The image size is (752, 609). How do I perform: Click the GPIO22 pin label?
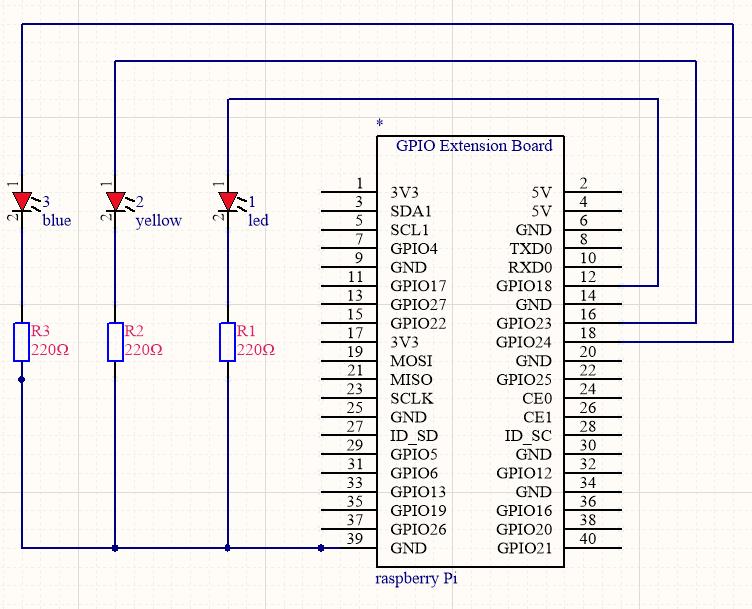click(x=418, y=324)
